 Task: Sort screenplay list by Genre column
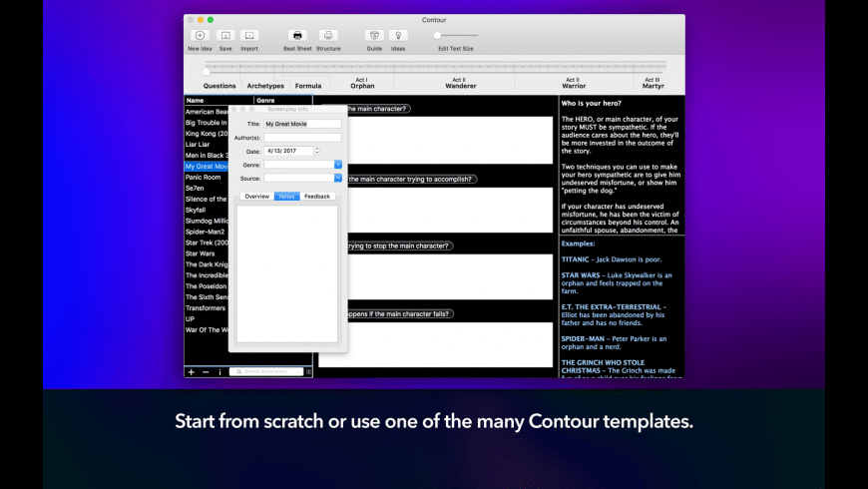[283, 100]
